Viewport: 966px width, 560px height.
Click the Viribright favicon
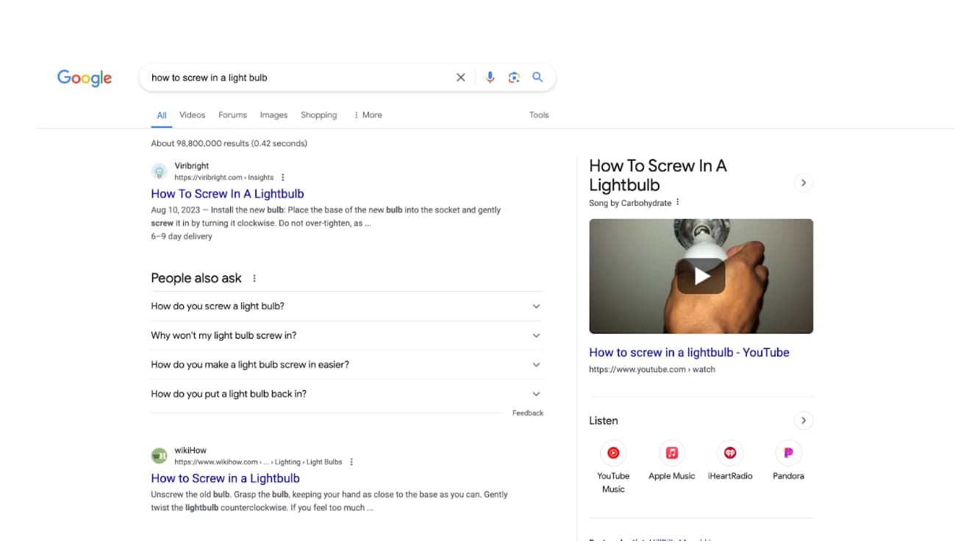pyautogui.click(x=159, y=172)
